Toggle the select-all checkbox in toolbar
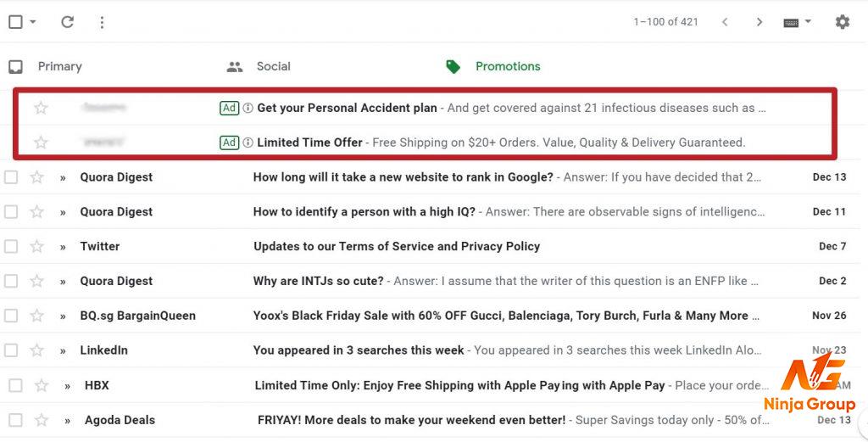Viewport: 868px width, 442px height. tap(15, 22)
